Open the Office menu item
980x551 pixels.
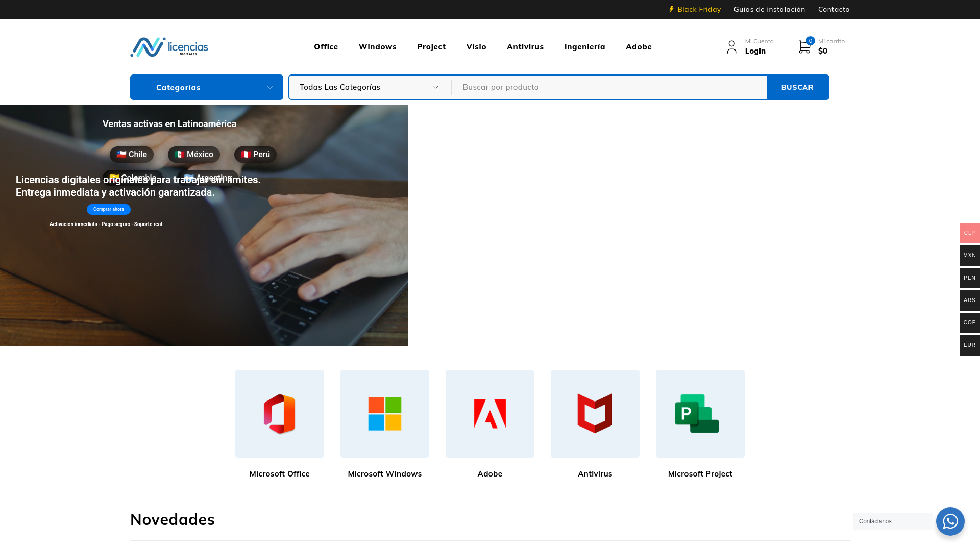[x=326, y=47]
